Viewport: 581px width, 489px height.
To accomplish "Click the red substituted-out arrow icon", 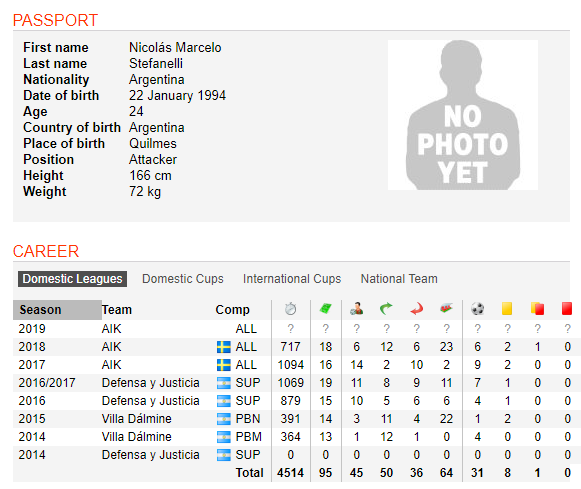I will coord(417,308).
